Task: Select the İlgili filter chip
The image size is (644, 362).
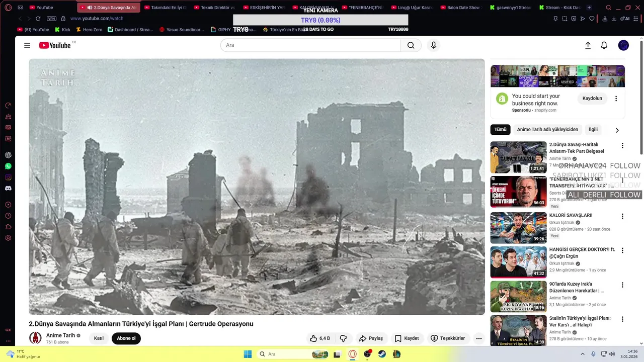Action: point(593,130)
